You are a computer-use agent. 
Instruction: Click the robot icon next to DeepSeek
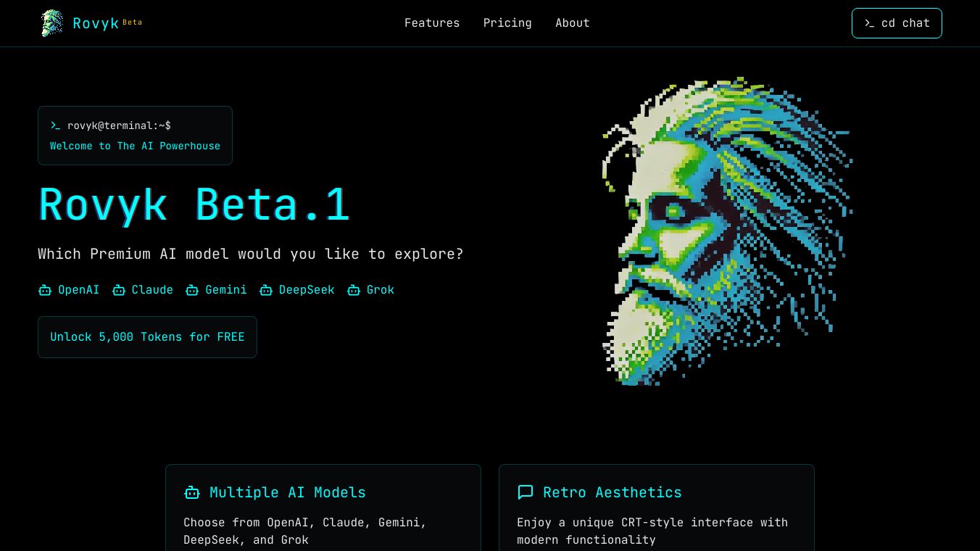pos(266,290)
